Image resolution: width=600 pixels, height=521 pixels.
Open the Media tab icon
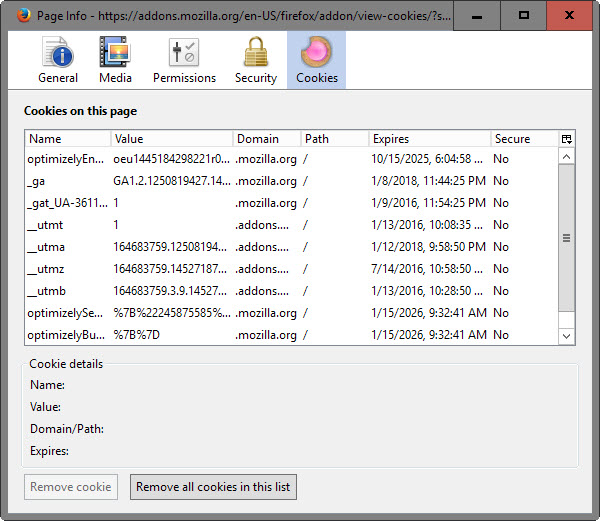(115, 60)
